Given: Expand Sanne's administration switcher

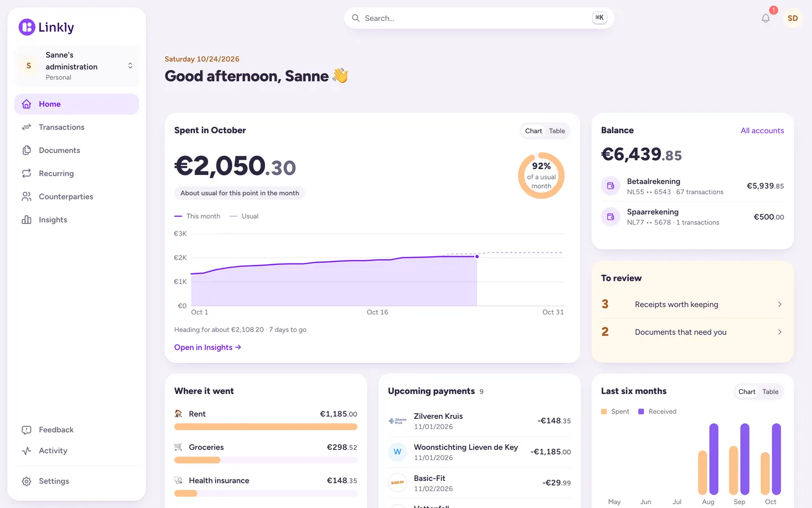Looking at the screenshot, I should (77, 65).
